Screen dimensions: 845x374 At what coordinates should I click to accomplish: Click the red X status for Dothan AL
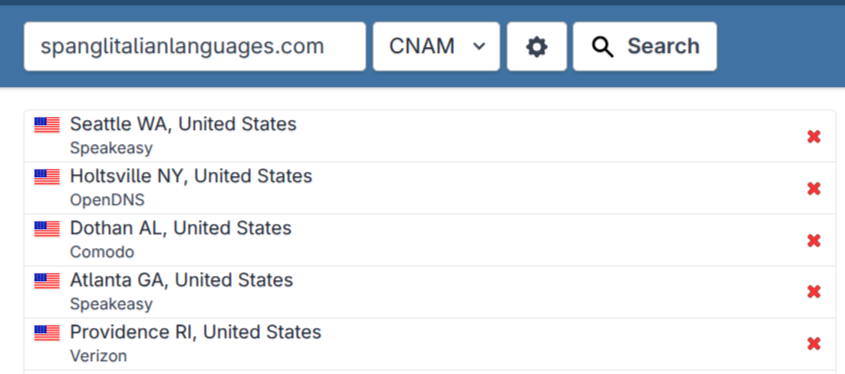813,240
